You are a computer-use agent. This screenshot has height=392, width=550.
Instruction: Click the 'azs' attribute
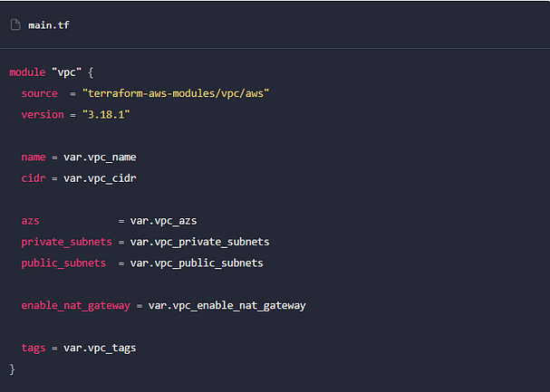30,221
